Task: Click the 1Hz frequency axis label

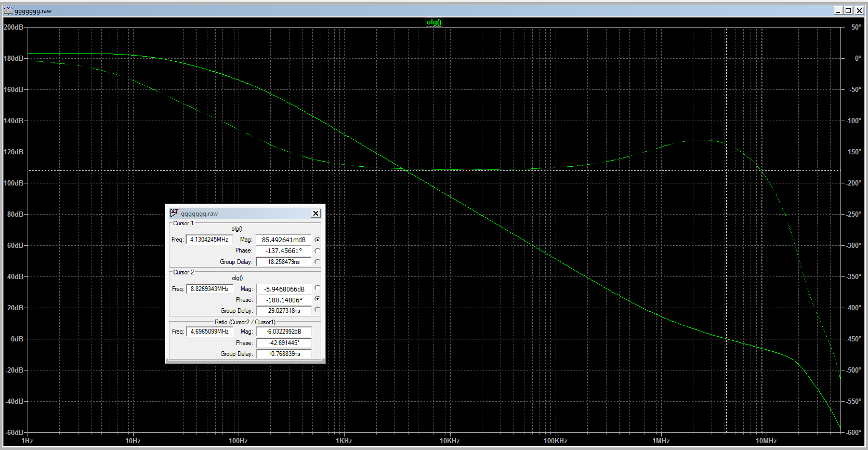Action: tap(27, 441)
